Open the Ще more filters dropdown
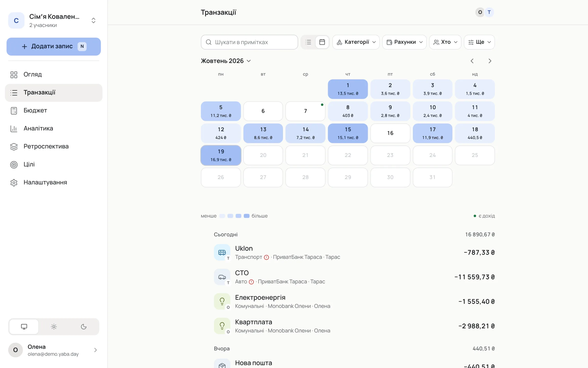 [x=479, y=42]
